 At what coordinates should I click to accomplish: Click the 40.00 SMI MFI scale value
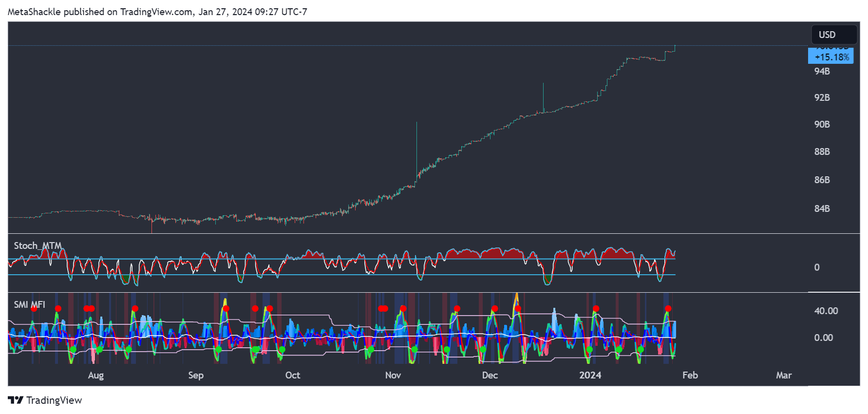coord(826,311)
